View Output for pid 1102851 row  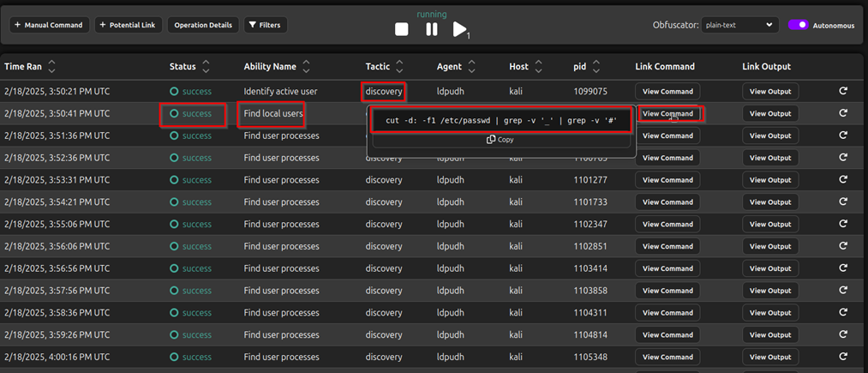(x=770, y=246)
